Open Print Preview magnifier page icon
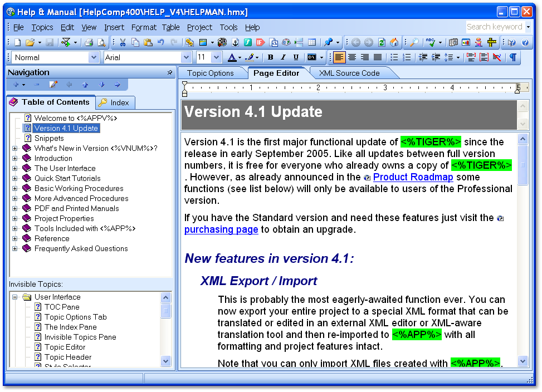This screenshot has height=392, width=542. (x=101, y=42)
